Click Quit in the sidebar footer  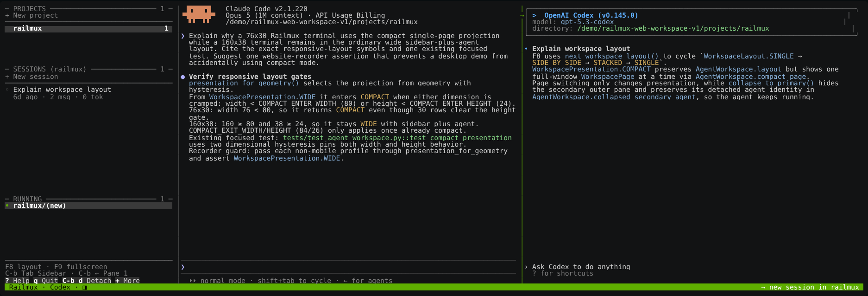pyautogui.click(x=46, y=281)
